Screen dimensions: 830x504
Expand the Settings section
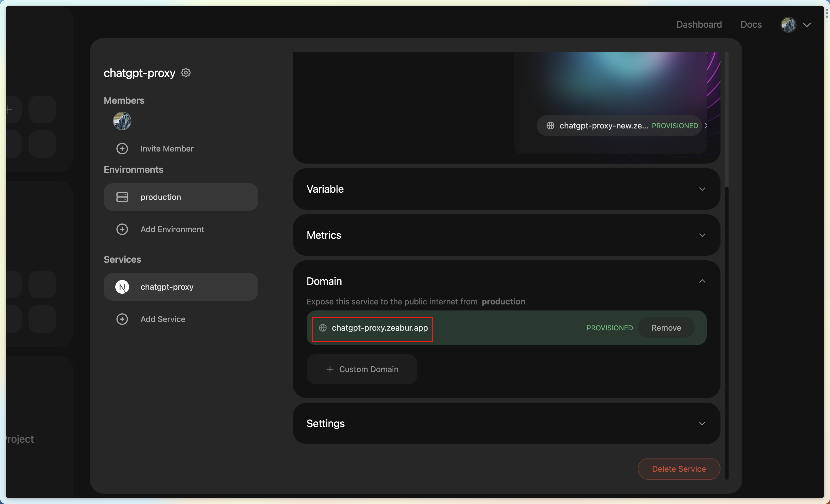[x=702, y=424]
